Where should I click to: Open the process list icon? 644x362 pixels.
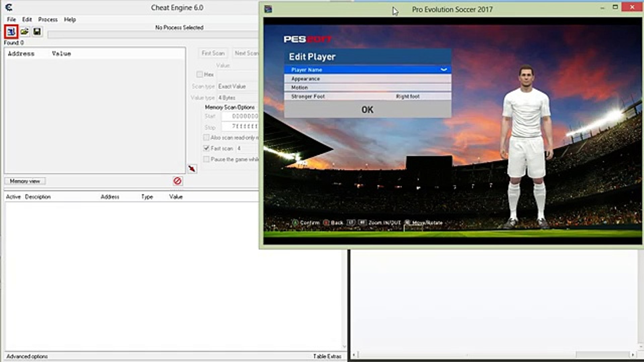coord(11,32)
